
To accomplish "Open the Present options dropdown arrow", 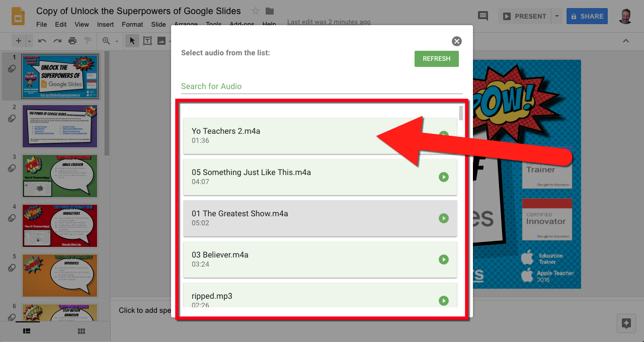I will coord(556,16).
